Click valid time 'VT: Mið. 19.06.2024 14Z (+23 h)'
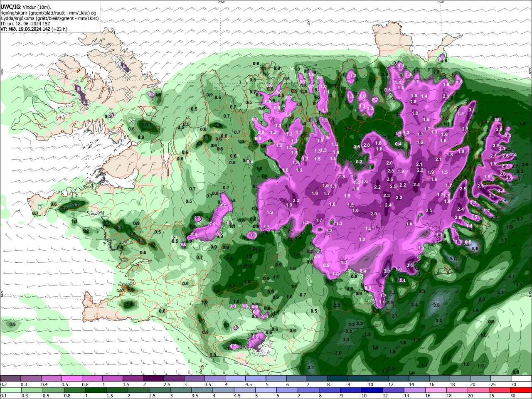The image size is (532, 399). tap(34, 29)
